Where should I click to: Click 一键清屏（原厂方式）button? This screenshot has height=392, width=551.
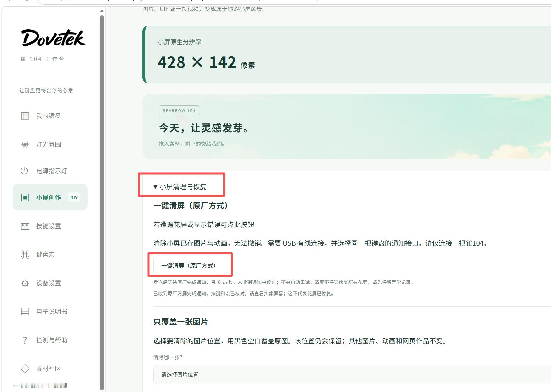190,265
